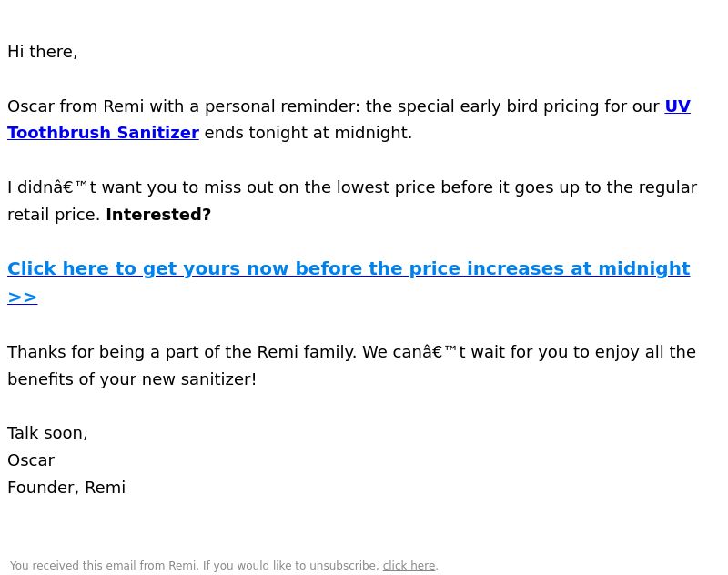This screenshot has height=575, width=728.
Task: Click the bold Interested? text
Action: pyautogui.click(x=158, y=215)
